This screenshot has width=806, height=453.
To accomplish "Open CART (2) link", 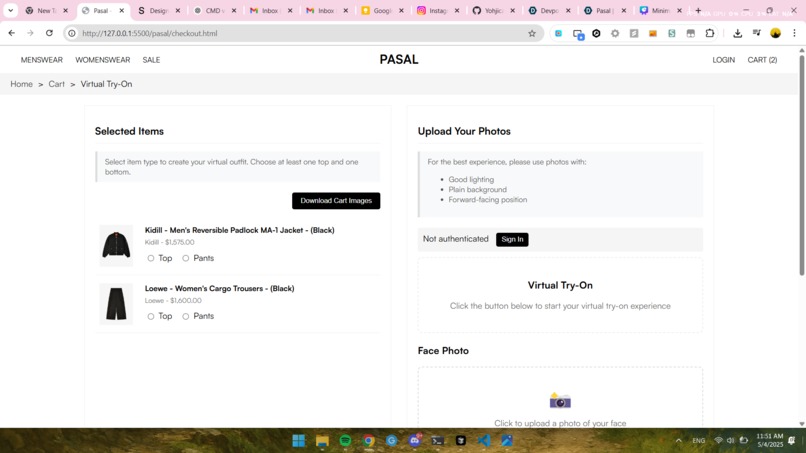I will (762, 60).
